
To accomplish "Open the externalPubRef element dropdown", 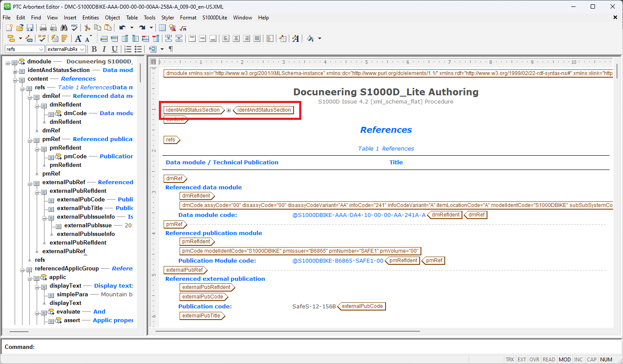I will (x=82, y=49).
